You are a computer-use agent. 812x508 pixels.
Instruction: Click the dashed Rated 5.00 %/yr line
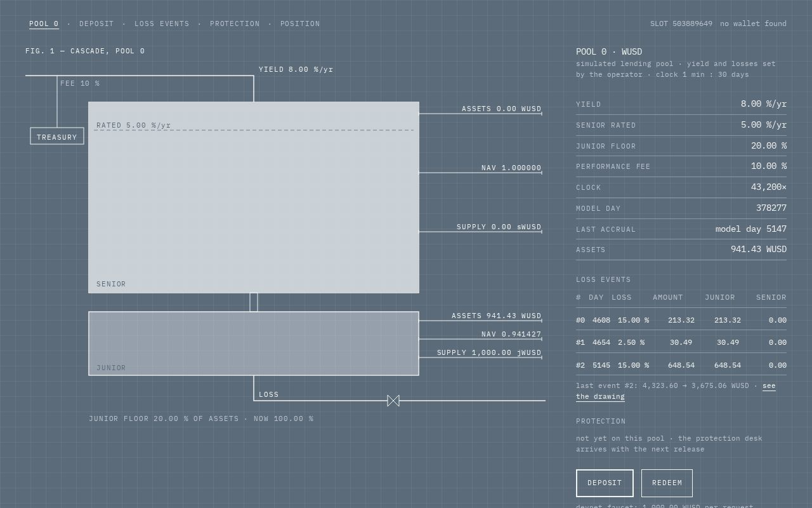tap(254, 130)
